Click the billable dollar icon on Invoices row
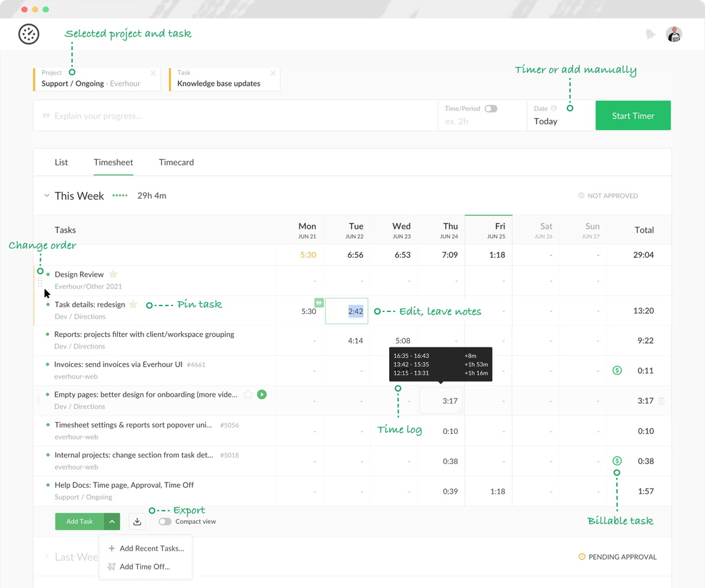Screen dimensions: 705x588 pyautogui.click(x=616, y=370)
